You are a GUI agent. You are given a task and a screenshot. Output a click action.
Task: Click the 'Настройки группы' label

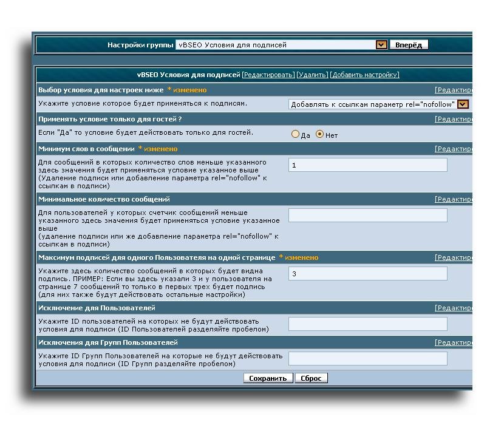click(140, 45)
